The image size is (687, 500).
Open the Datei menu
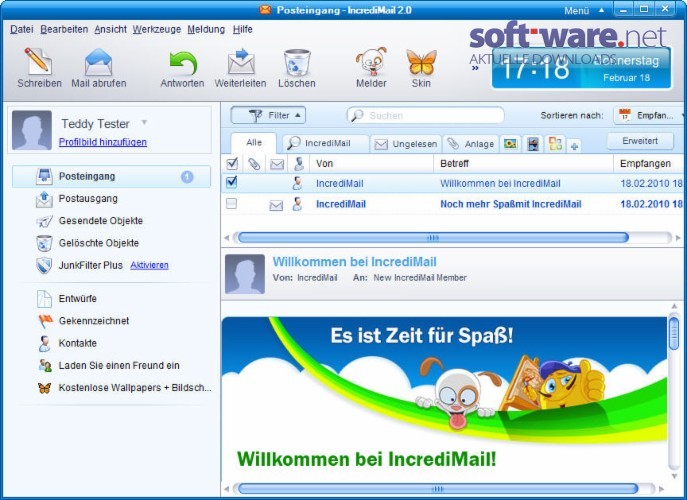coord(21,29)
